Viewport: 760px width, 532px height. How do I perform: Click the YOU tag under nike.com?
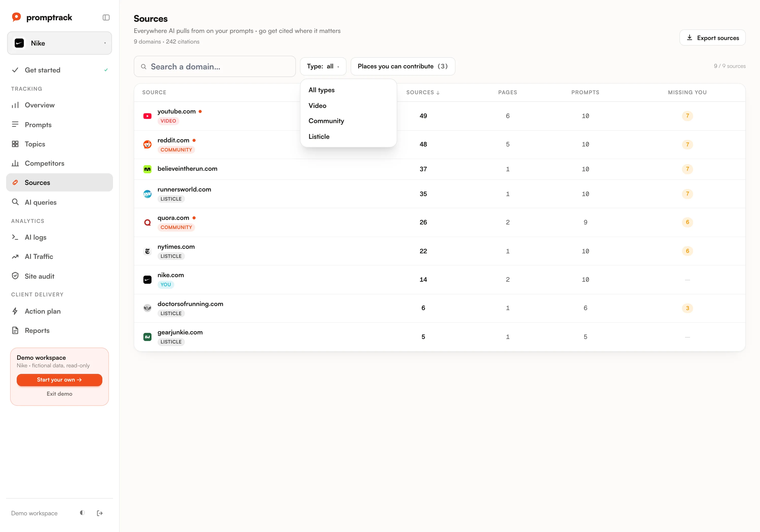click(x=165, y=285)
